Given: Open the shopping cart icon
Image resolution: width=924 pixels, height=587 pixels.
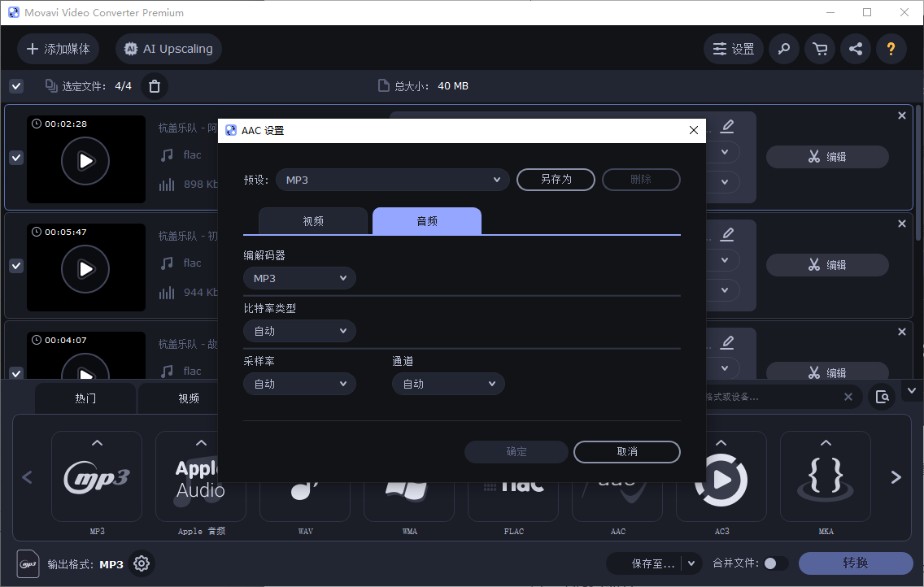Looking at the screenshot, I should [819, 49].
